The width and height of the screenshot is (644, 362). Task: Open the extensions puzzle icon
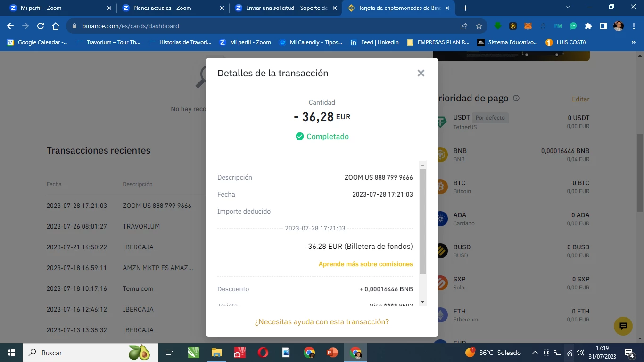(x=588, y=26)
